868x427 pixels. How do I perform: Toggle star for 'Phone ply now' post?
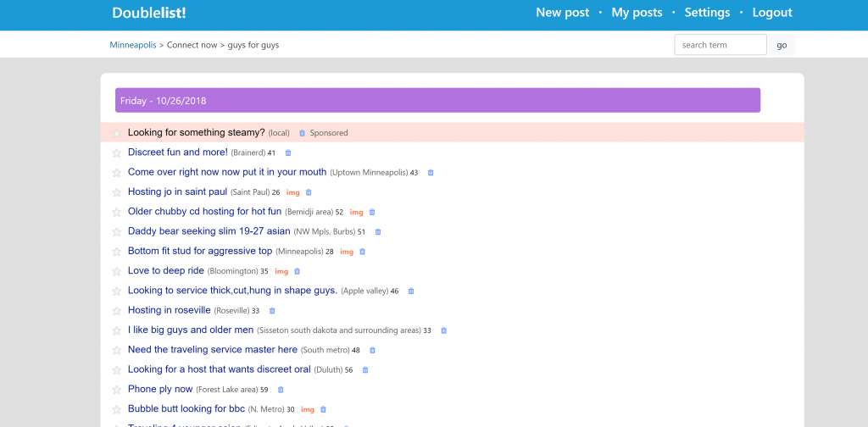[117, 390]
